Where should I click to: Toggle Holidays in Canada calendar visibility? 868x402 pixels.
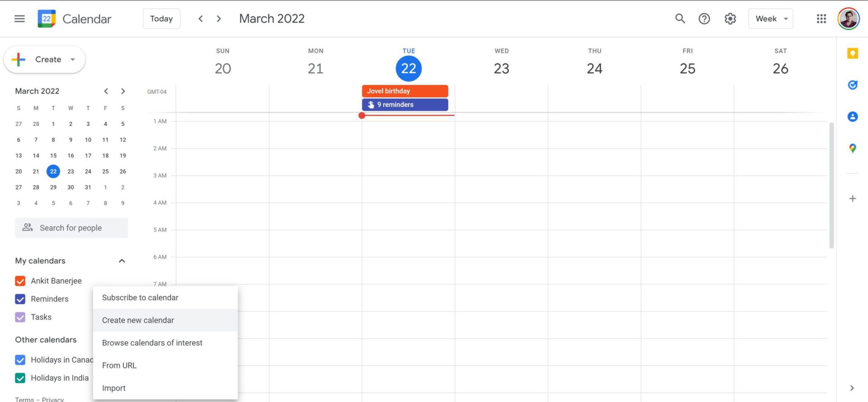click(x=20, y=360)
